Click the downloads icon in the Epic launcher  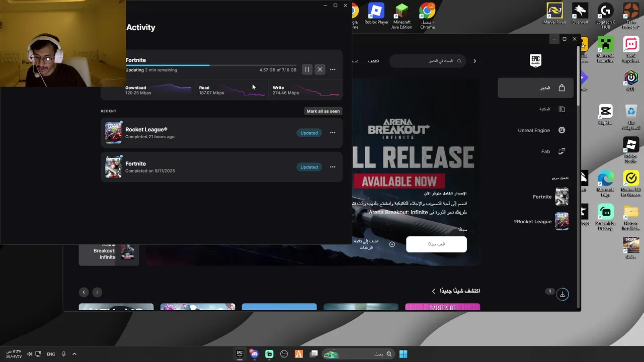coord(562,294)
